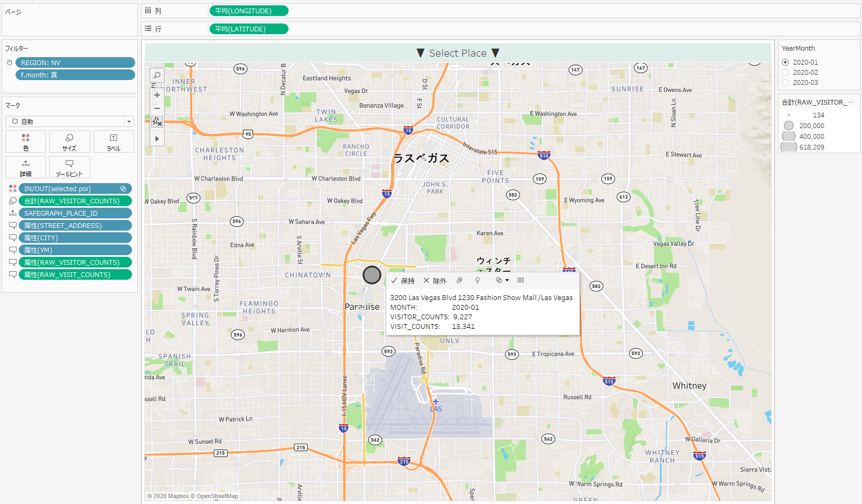
Task: Zoom out the map with minus button
Action: [157, 108]
